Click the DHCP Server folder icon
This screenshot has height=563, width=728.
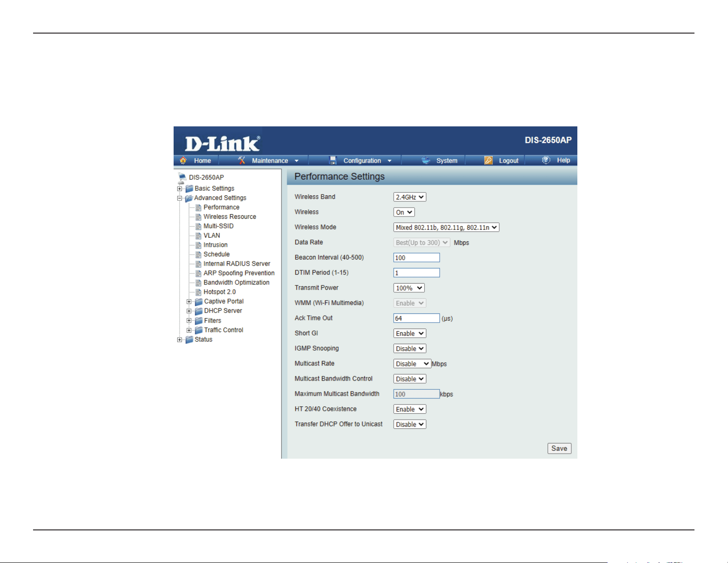(199, 311)
